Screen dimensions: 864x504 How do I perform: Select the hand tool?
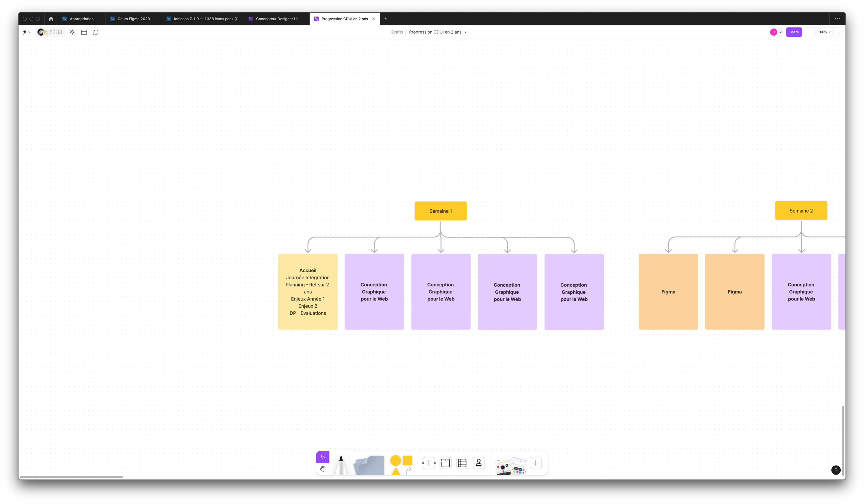coord(323,469)
